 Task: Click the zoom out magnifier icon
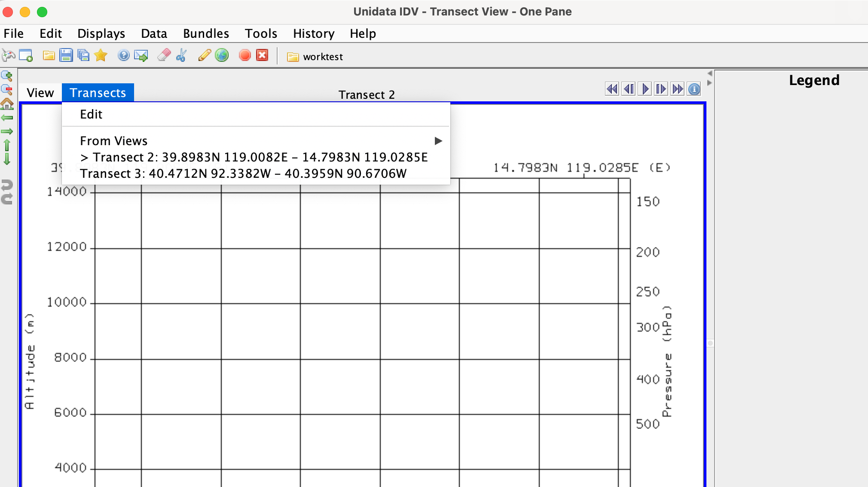pos(7,90)
